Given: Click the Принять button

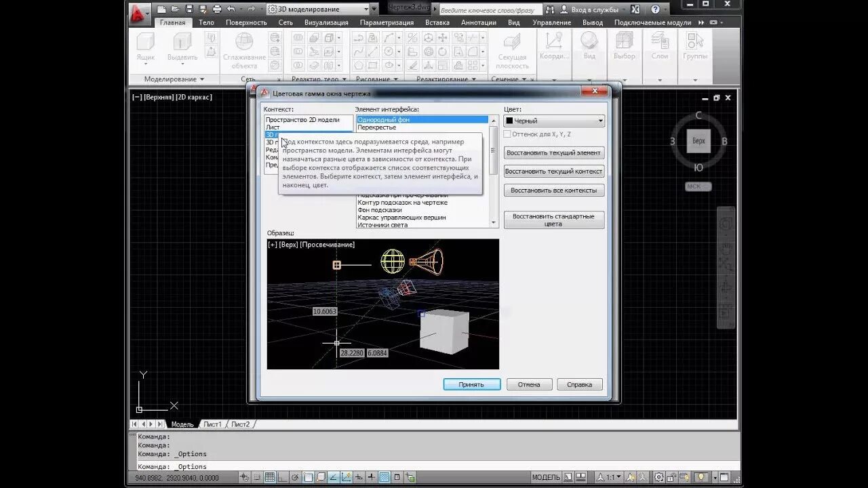Looking at the screenshot, I should 471,384.
